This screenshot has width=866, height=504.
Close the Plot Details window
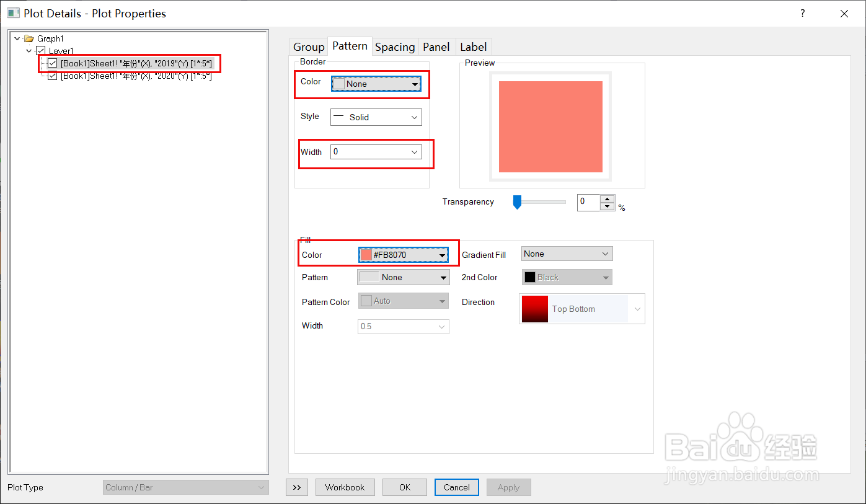pos(844,13)
